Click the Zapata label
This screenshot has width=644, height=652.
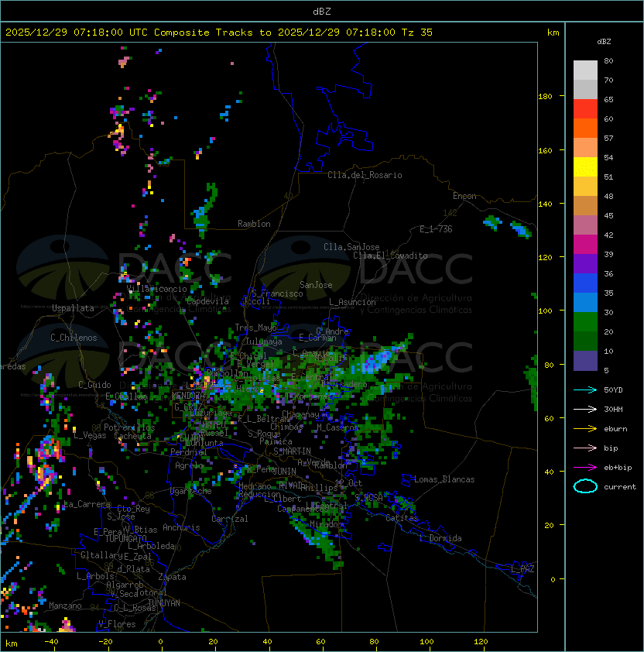[x=172, y=577]
